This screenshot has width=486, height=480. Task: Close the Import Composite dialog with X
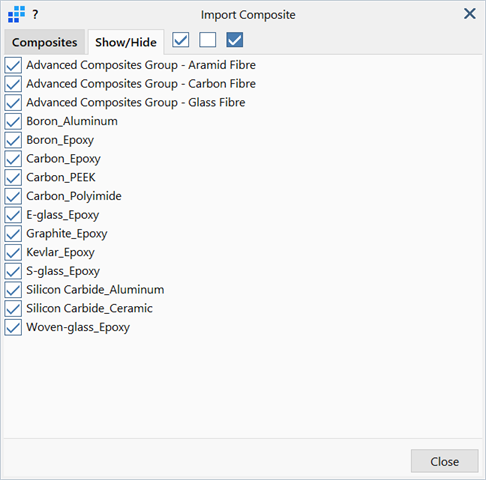tap(470, 14)
